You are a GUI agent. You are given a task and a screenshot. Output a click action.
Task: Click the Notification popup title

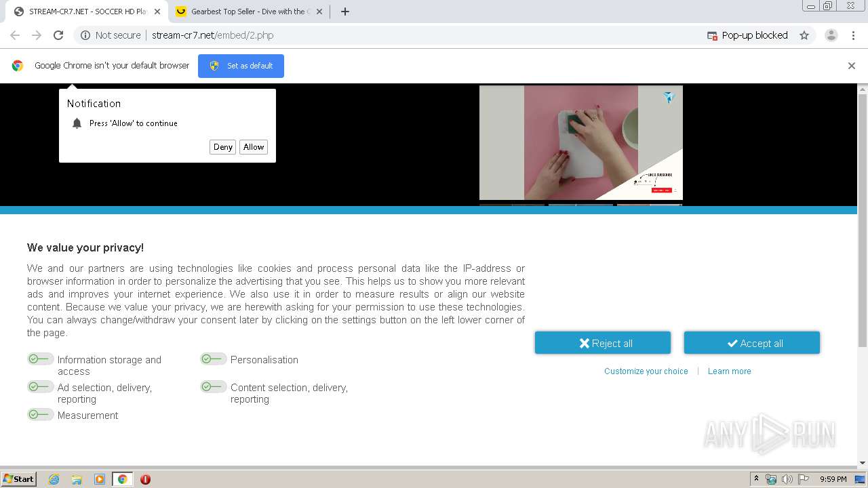coord(94,104)
